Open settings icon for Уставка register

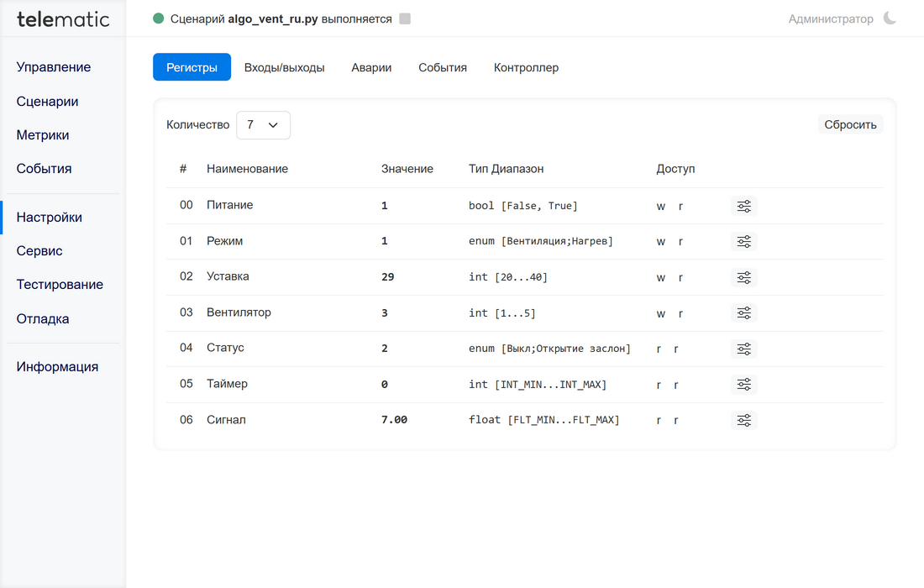coord(743,277)
